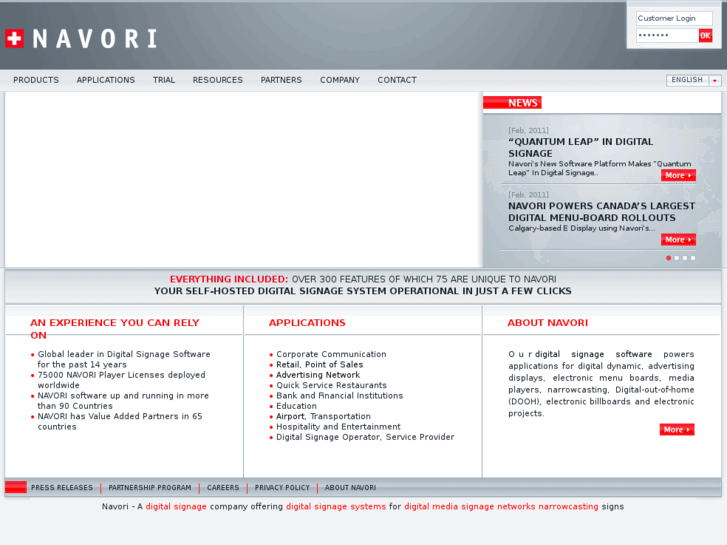Open the Canada's largest menu-board rollouts headline
727x545 pixels.
pyautogui.click(x=601, y=212)
